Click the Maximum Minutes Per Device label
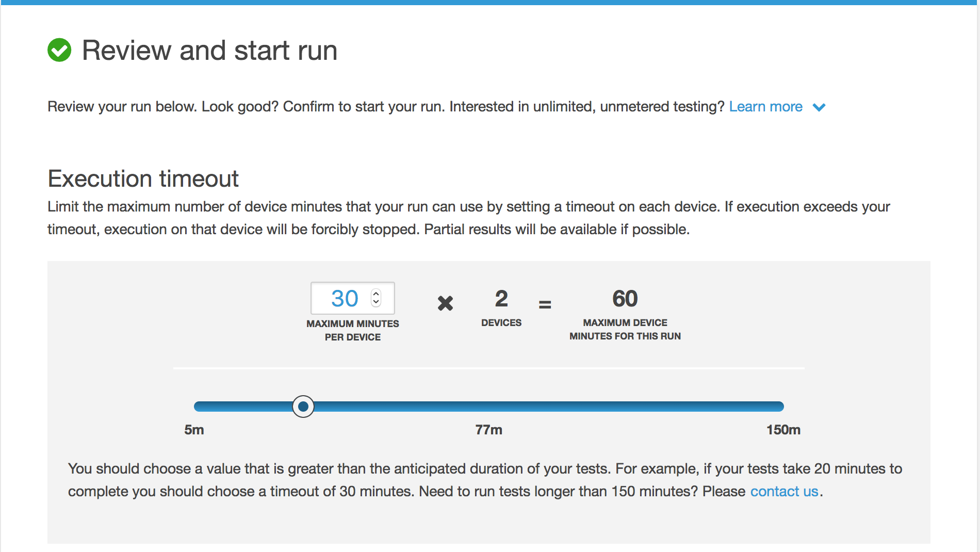The image size is (980, 552). 353,330
